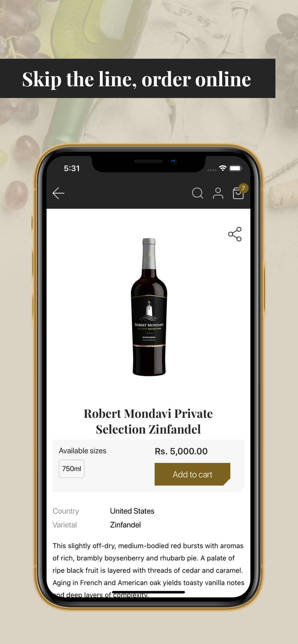Open the shopping bag cart icon
298x644 pixels.
238,194
